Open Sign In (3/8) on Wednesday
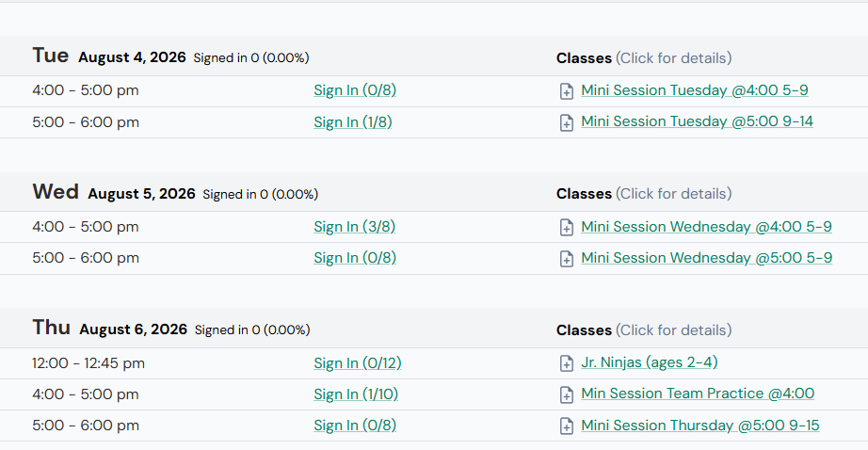This screenshot has height=450, width=868. 354,227
